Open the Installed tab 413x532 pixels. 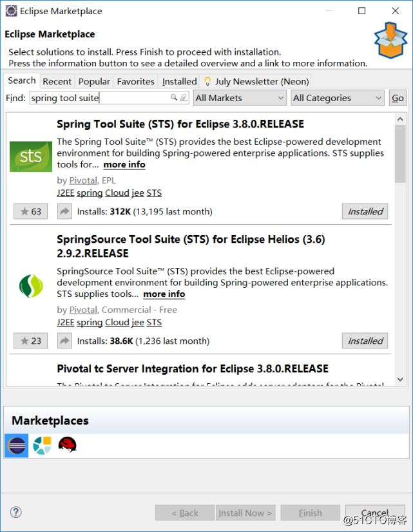pos(179,81)
